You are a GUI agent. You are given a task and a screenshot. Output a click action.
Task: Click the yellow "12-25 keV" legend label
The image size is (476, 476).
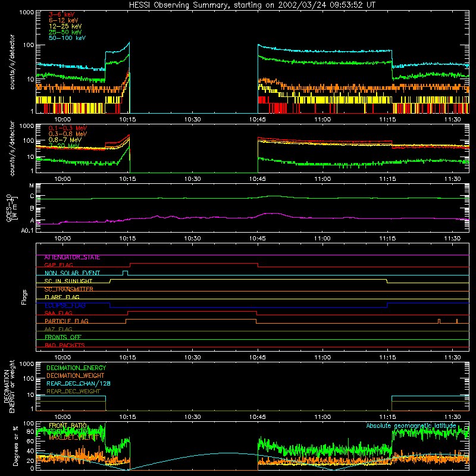[x=65, y=26]
